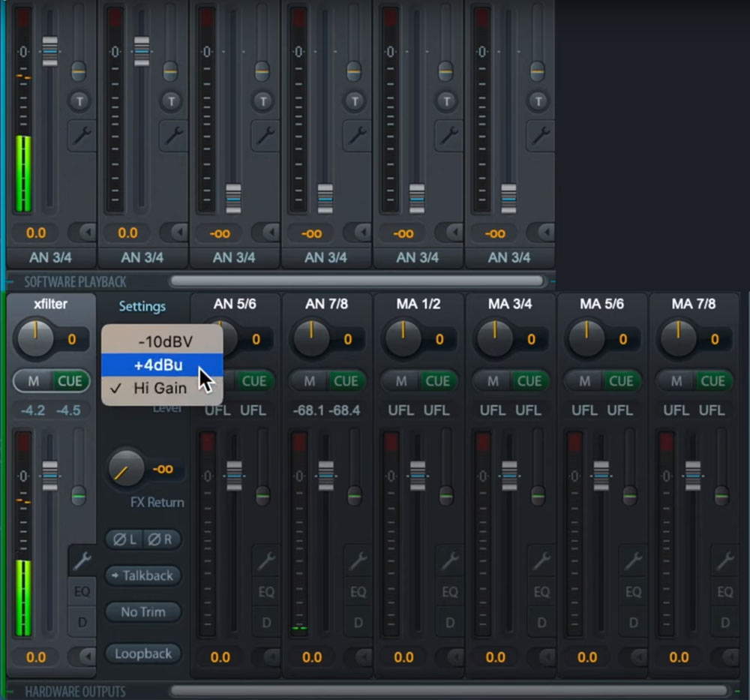Open the EQ panel for MA 5/6
750x700 pixels.
634,592
